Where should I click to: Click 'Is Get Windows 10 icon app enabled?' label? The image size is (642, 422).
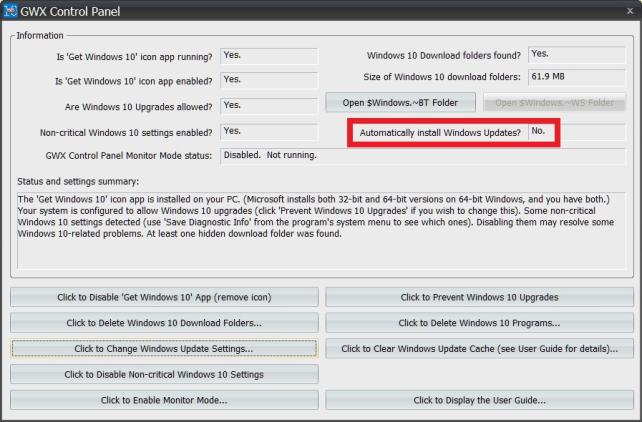(134, 81)
